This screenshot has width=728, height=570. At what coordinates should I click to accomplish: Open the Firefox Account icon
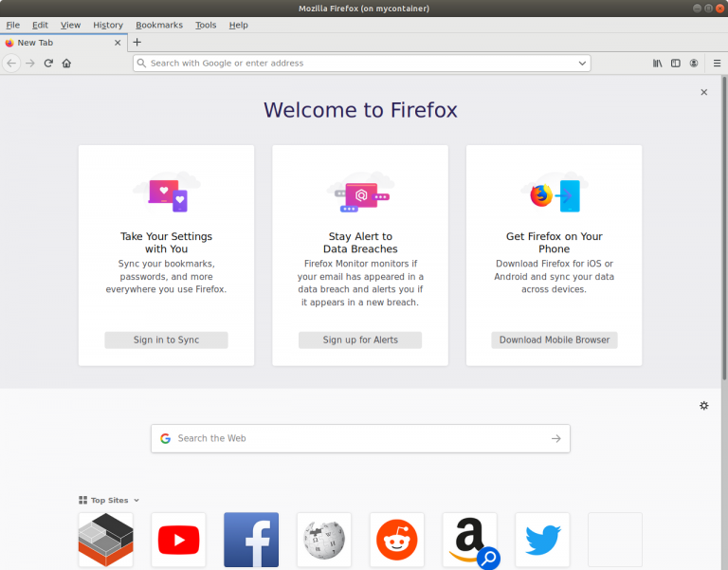click(694, 64)
